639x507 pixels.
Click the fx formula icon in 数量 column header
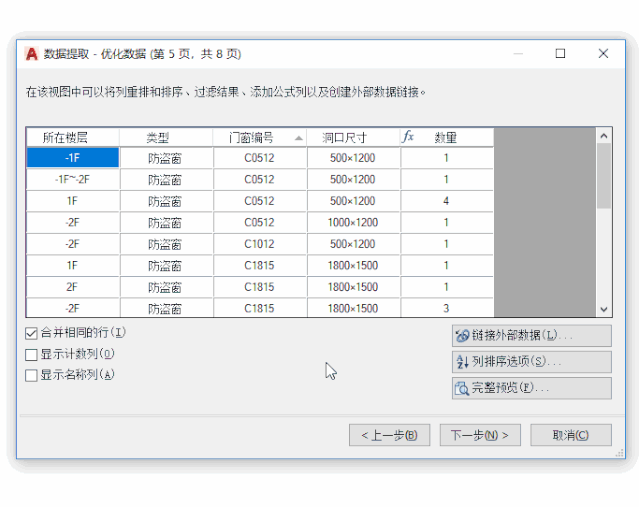point(408,136)
